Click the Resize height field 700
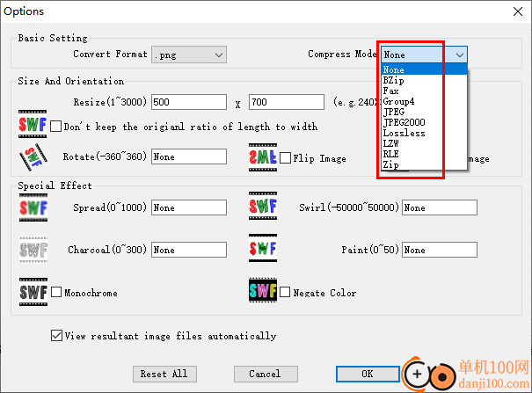The width and height of the screenshot is (532, 393). [x=287, y=102]
